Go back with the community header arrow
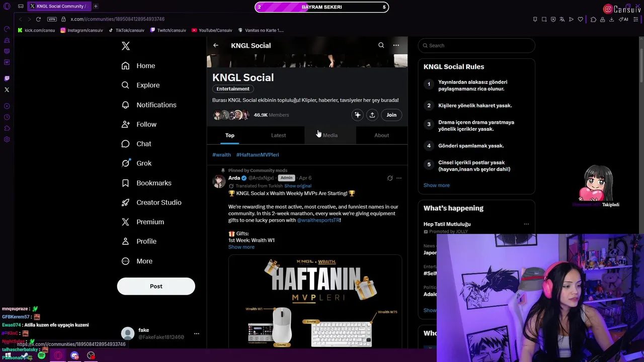 click(x=216, y=45)
